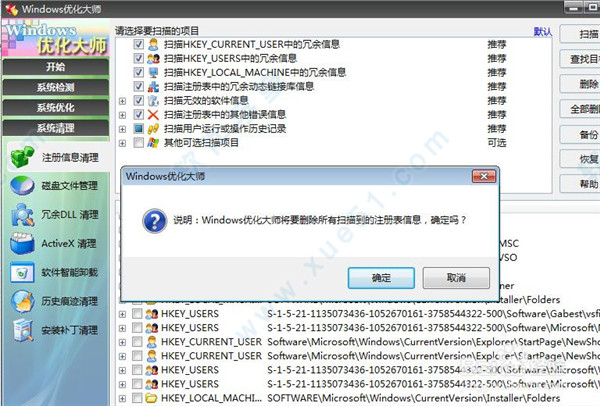Open ActiveX清理 sidebar icon
The width and height of the screenshot is (600, 406).
22,243
